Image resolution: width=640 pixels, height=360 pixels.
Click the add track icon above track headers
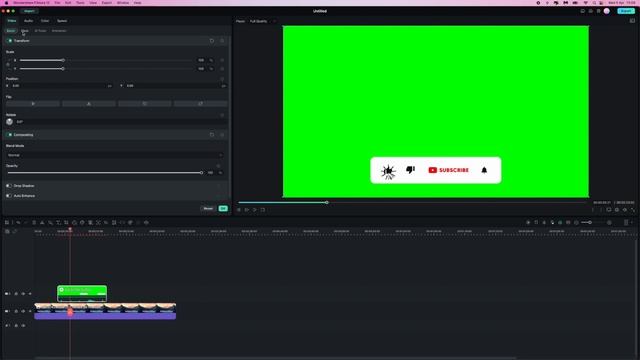click(x=7, y=231)
